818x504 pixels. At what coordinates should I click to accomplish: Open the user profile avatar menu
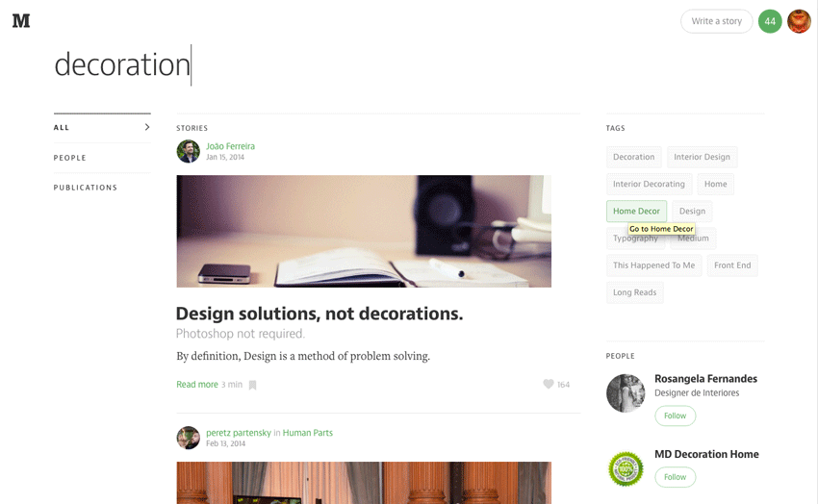click(799, 21)
